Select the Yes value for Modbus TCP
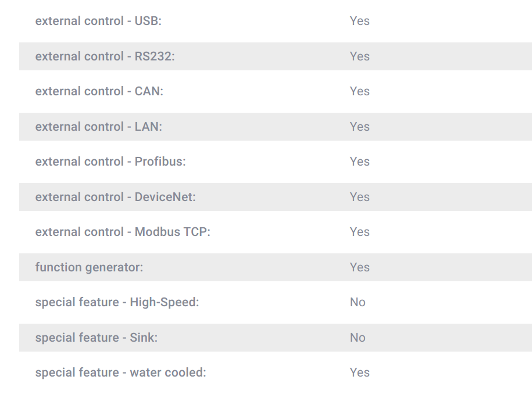This screenshot has height=394, width=532. (x=360, y=232)
